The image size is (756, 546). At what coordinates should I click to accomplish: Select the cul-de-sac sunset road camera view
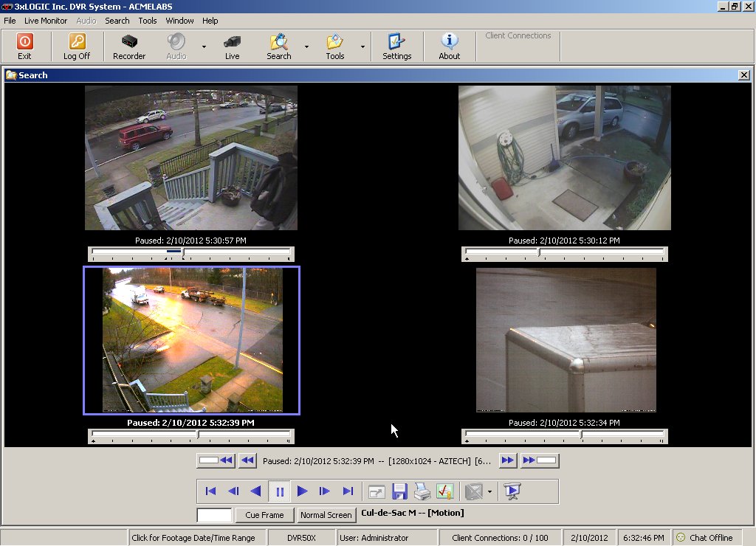tap(193, 340)
